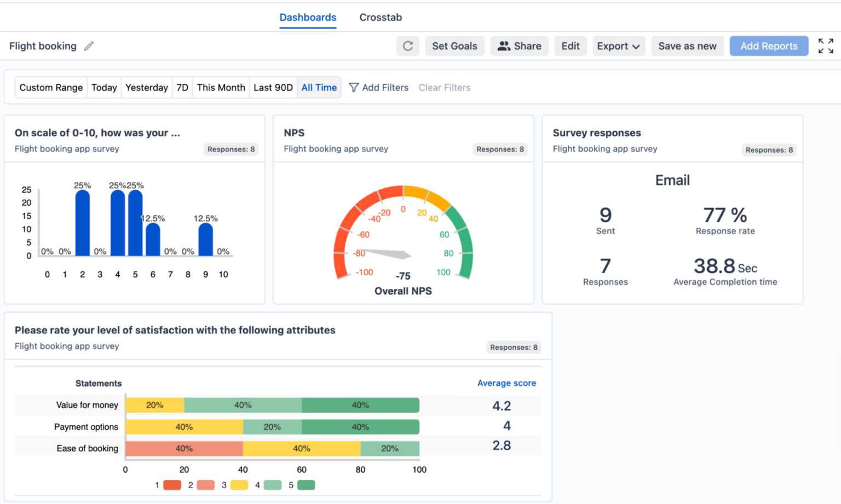Open the Average score link
Viewport: 841px width, 504px height.
pyautogui.click(x=506, y=383)
